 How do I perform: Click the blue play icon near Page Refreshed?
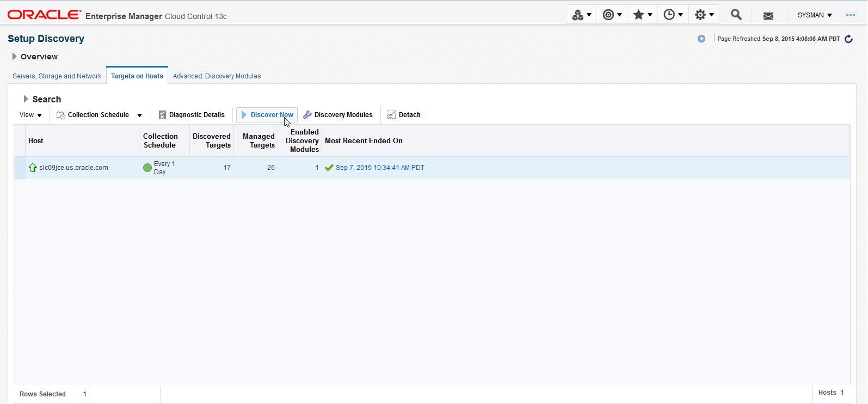[x=701, y=39]
